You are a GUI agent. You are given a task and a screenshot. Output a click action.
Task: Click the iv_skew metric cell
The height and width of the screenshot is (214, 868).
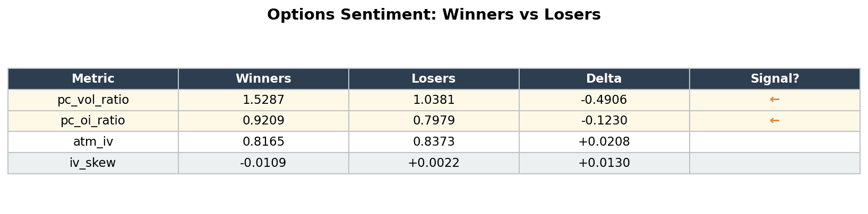click(93, 163)
